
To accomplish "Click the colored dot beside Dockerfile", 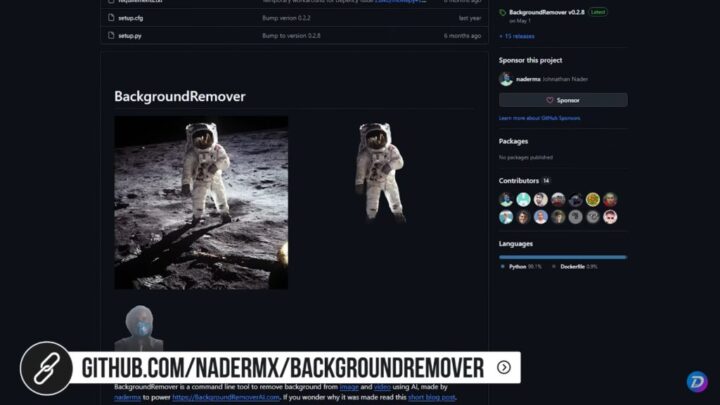I will (554, 266).
